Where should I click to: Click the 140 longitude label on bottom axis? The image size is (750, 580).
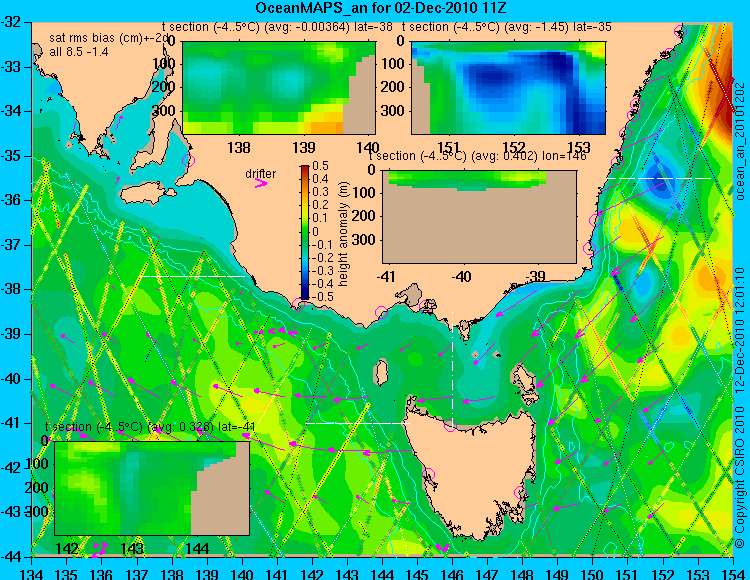242,574
